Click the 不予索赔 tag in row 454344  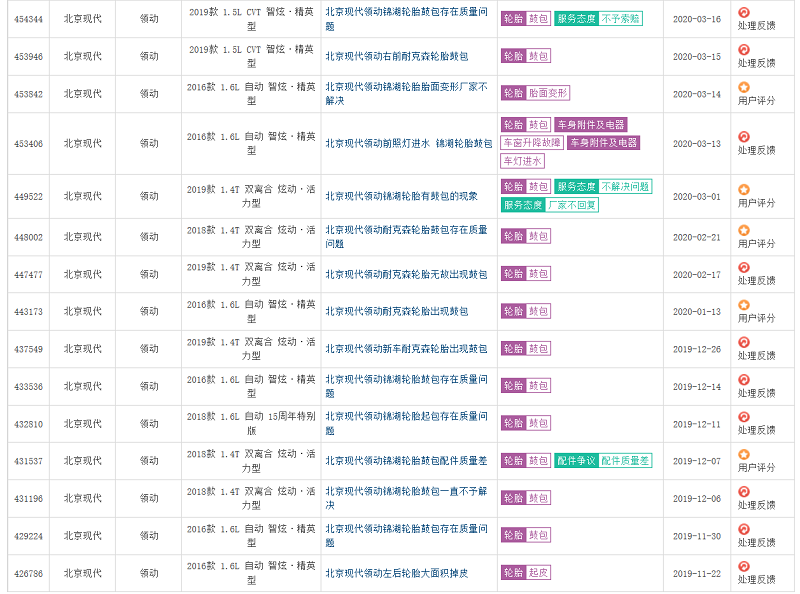tap(621, 19)
